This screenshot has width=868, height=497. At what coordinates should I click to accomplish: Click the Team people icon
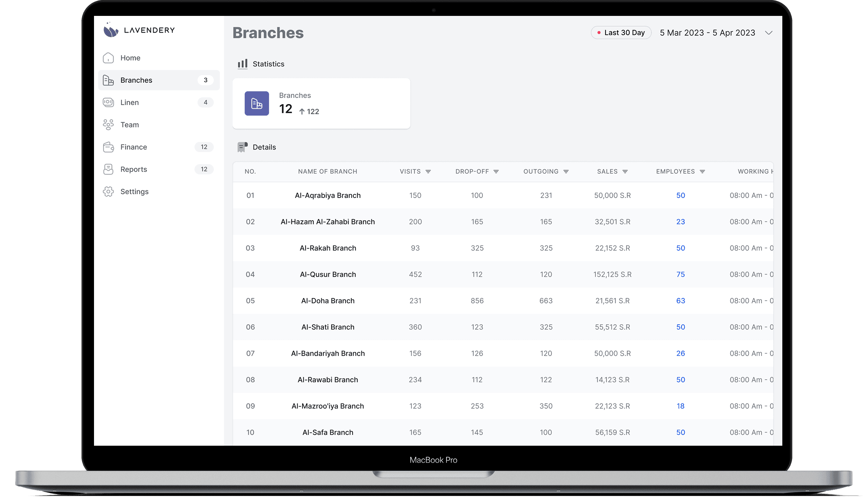tap(108, 125)
